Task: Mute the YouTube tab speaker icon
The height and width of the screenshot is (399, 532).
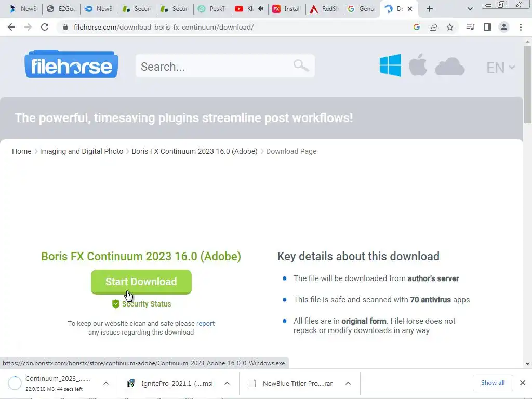Action: click(x=261, y=9)
